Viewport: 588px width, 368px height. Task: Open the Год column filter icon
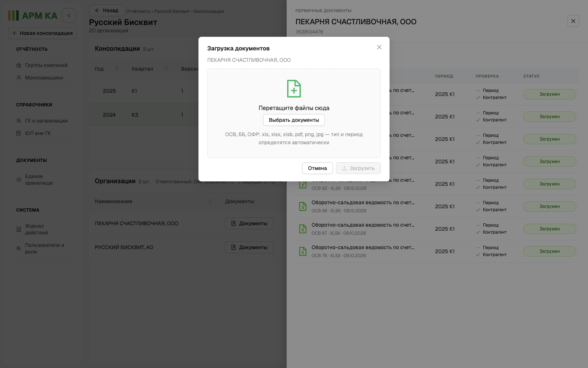[117, 69]
